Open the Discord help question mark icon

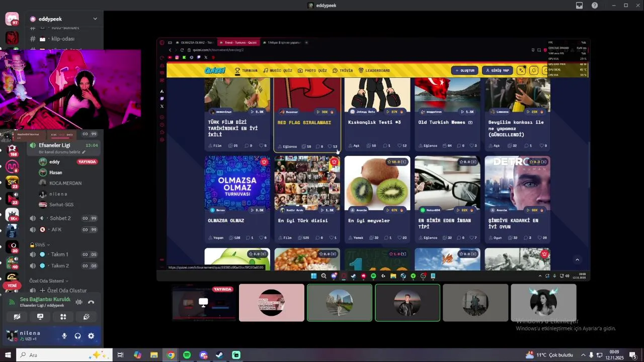click(595, 6)
